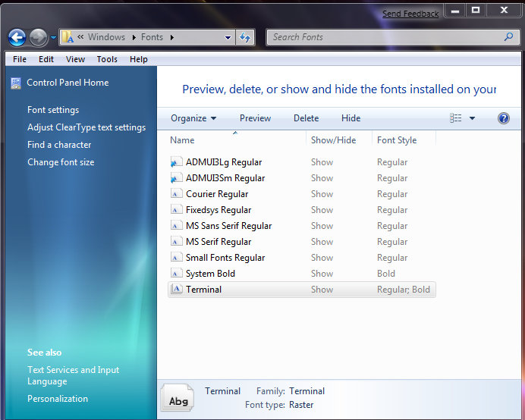Select the Terminal font name in list
The image size is (525, 420).
[x=203, y=290]
